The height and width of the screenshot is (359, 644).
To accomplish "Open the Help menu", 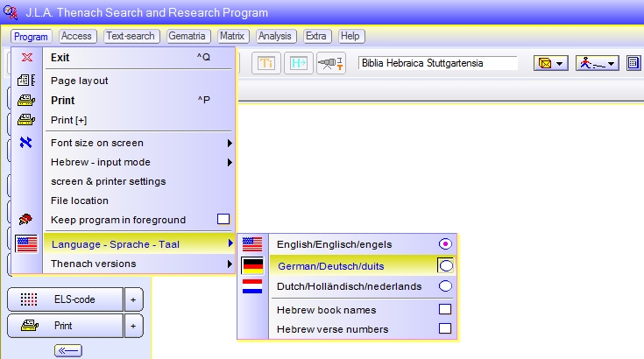I will point(350,36).
